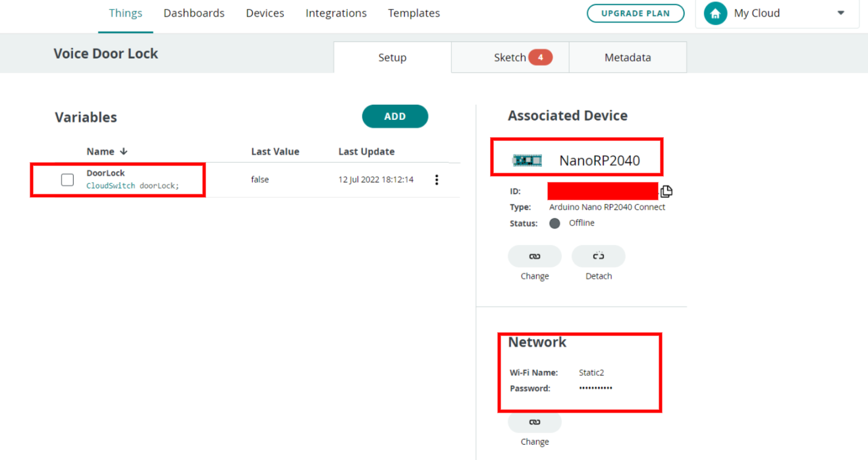Open the DoorLock variable options menu
868x460 pixels.
tap(437, 179)
